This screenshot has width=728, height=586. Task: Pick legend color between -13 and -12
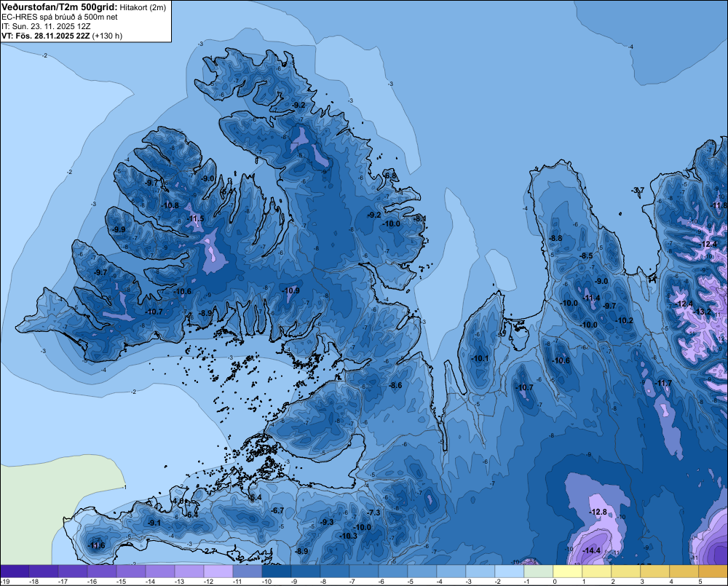click(189, 571)
